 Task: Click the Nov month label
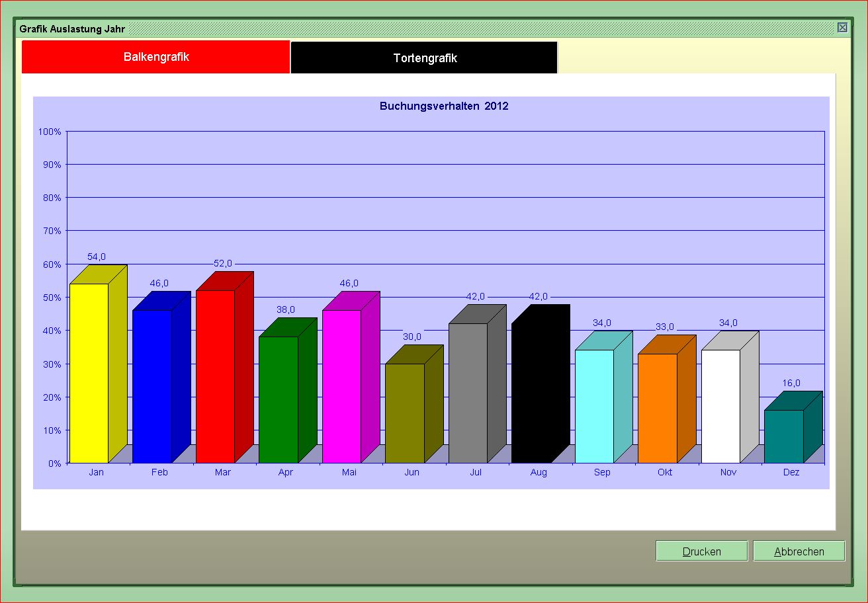pyautogui.click(x=728, y=472)
